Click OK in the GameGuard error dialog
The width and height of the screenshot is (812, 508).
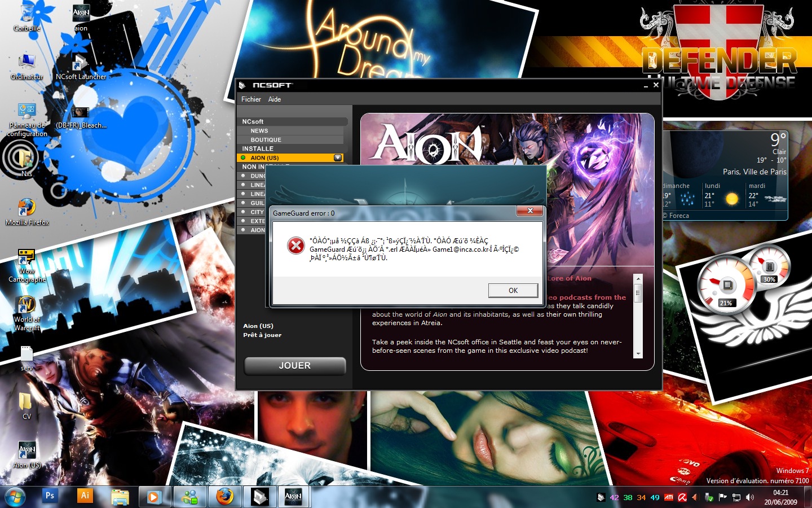coord(513,290)
